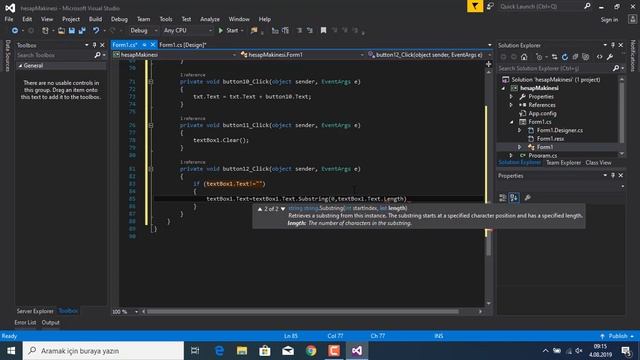Screen dimensions: 640x360
Task: Click View Code icon in Solution Explorer
Action: 599,57
